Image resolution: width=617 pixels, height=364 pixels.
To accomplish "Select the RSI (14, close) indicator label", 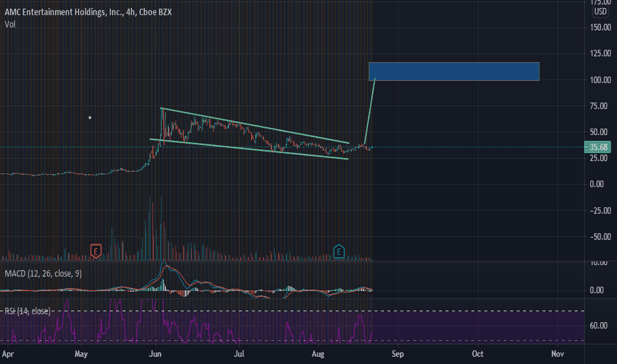I will pos(28,311).
